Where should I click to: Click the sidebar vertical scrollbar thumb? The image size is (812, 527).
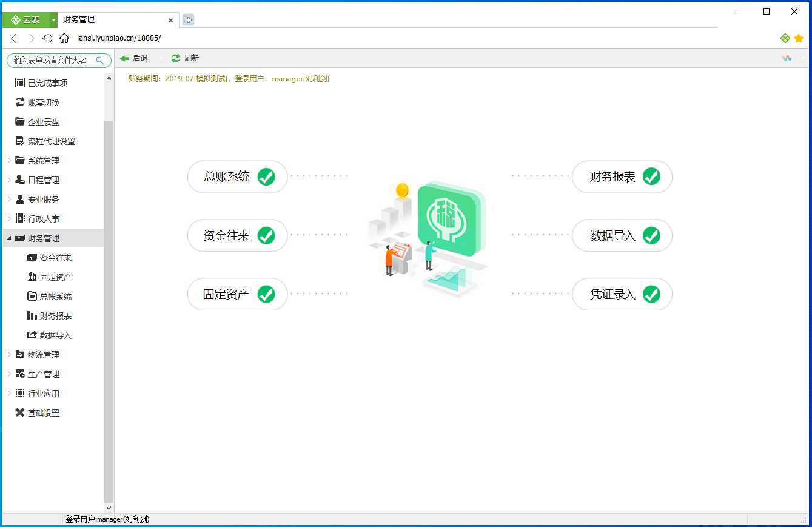[x=109, y=312]
